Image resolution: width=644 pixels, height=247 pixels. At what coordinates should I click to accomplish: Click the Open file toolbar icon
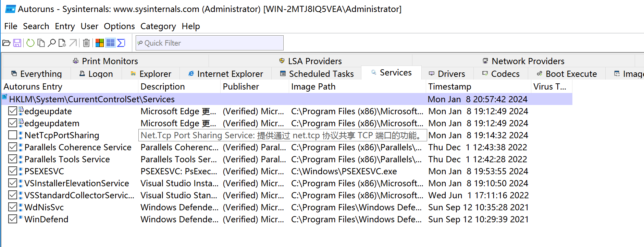click(6, 43)
